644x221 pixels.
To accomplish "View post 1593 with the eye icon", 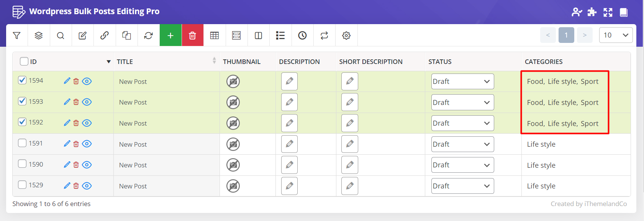I will pos(87,102).
